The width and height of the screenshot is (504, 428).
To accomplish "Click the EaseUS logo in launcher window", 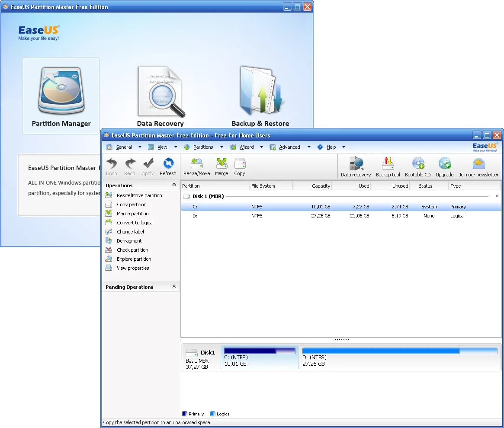I will [x=39, y=33].
